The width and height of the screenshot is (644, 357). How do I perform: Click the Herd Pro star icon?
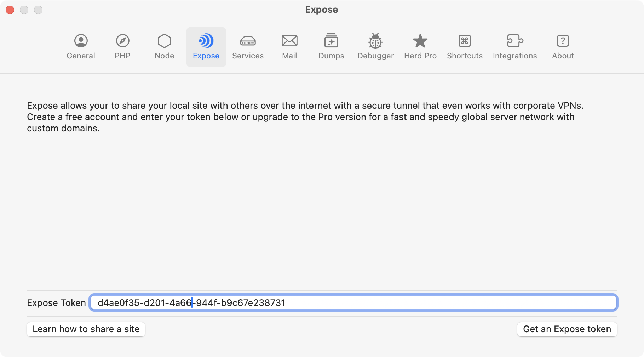point(420,41)
